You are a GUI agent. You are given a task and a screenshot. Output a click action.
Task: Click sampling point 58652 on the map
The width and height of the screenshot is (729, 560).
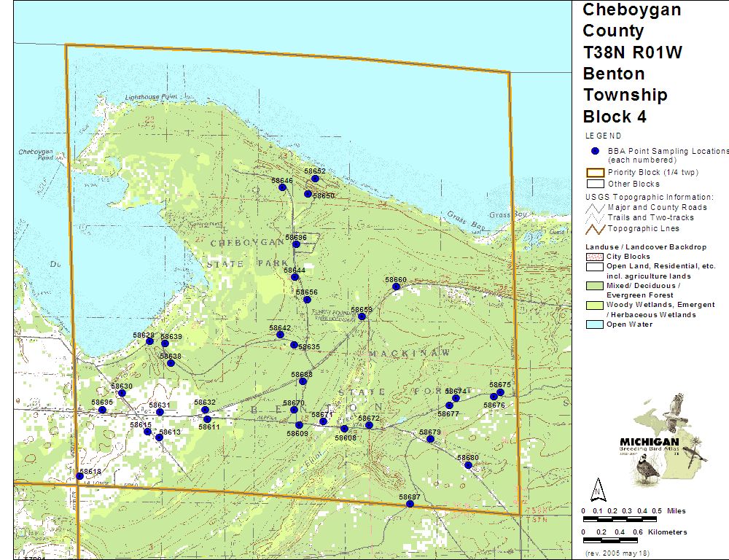pyautogui.click(x=315, y=179)
